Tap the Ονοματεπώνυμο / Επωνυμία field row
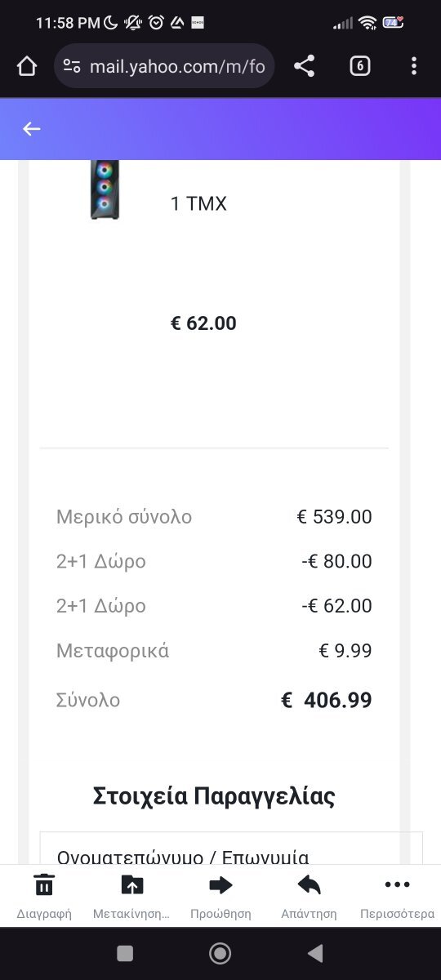The height and width of the screenshot is (980, 441). tap(231, 849)
